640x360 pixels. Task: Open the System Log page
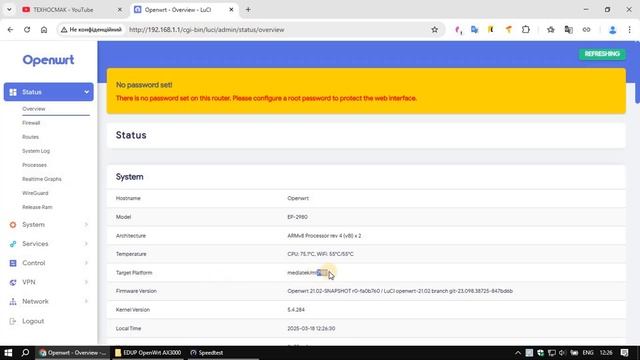point(36,151)
